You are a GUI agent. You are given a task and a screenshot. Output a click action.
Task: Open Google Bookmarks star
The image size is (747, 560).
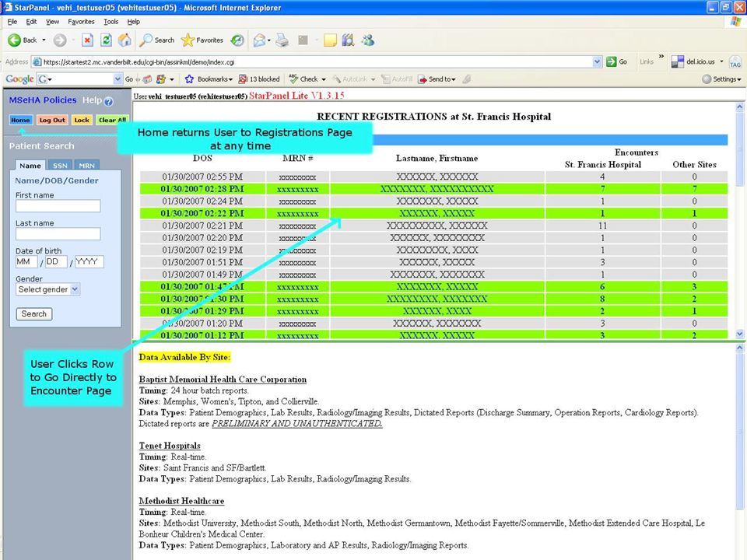coord(189,79)
